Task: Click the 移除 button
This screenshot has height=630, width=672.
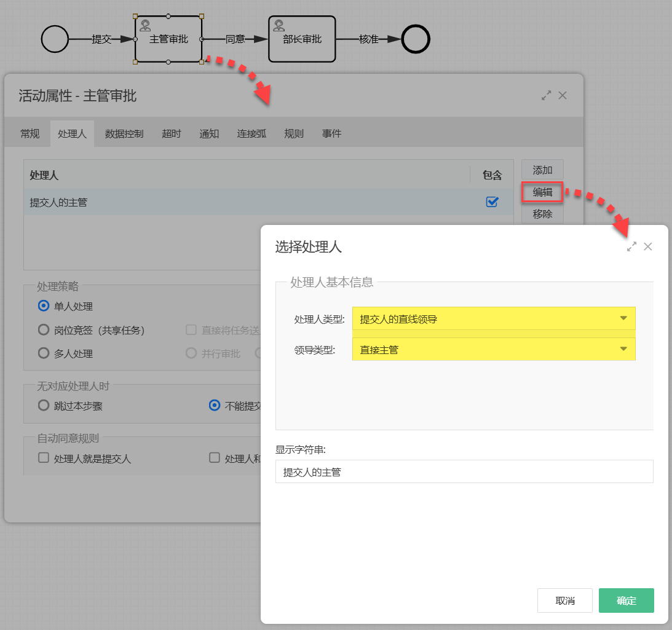Action: click(542, 214)
